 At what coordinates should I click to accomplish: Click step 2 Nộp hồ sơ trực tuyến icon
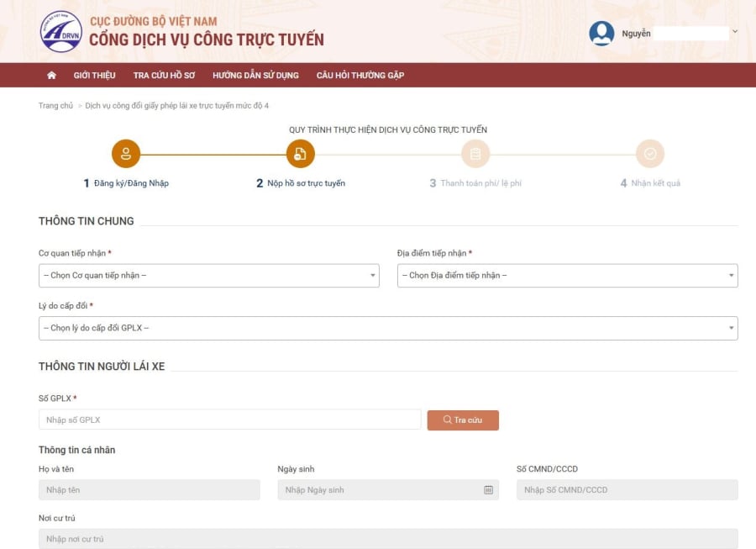tap(300, 154)
